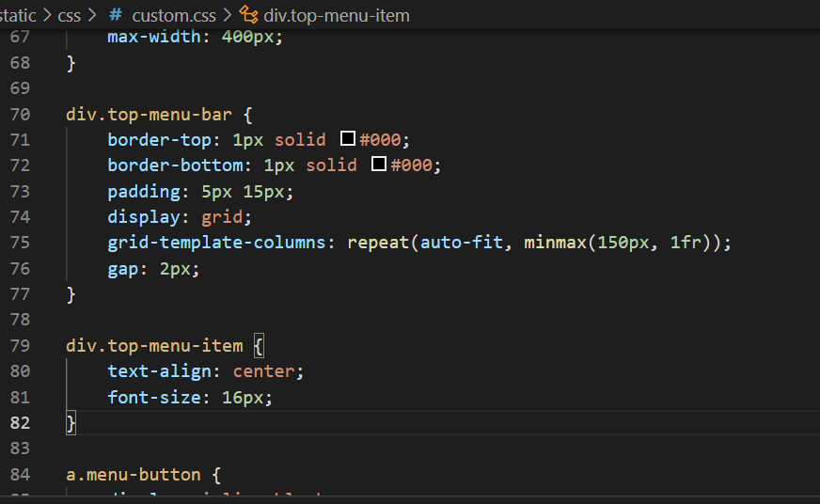Click the 'center' value

pos(264,371)
